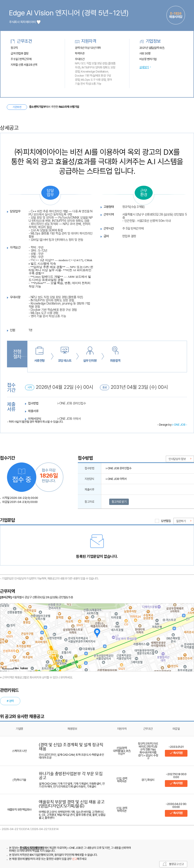Click the 불량공고 신고 siren icon
Viewport: 194px width, 868px height.
pyautogui.click(x=165, y=864)
